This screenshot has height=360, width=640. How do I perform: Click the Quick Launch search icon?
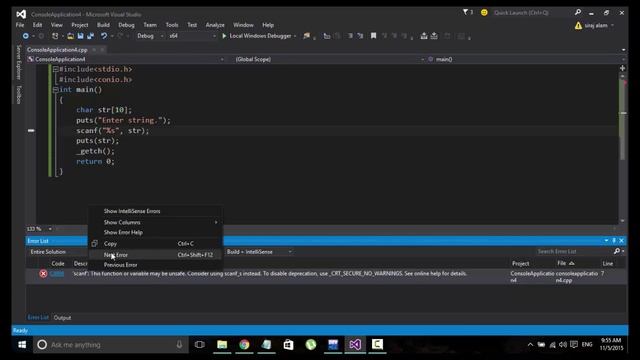coord(578,13)
